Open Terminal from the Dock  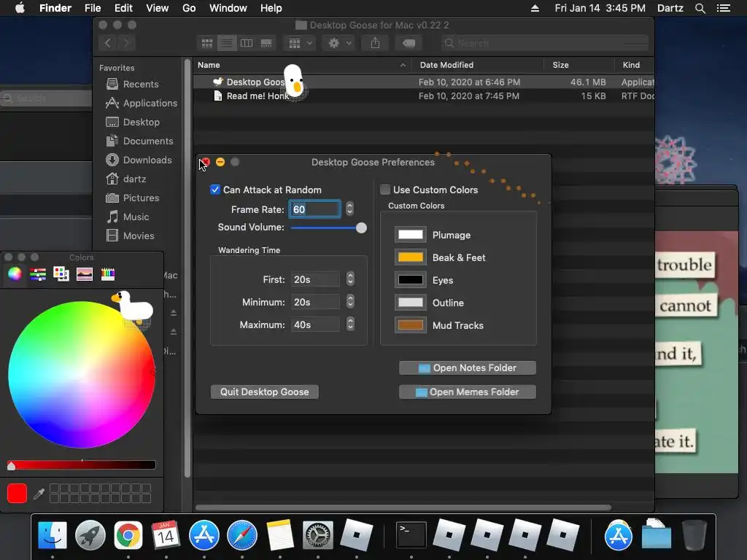click(x=411, y=534)
